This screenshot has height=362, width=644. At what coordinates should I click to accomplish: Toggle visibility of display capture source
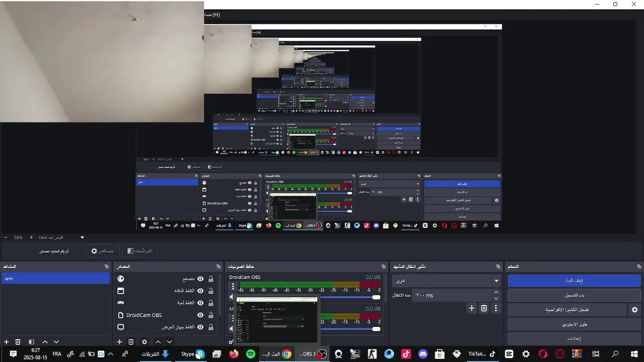pos(200,327)
